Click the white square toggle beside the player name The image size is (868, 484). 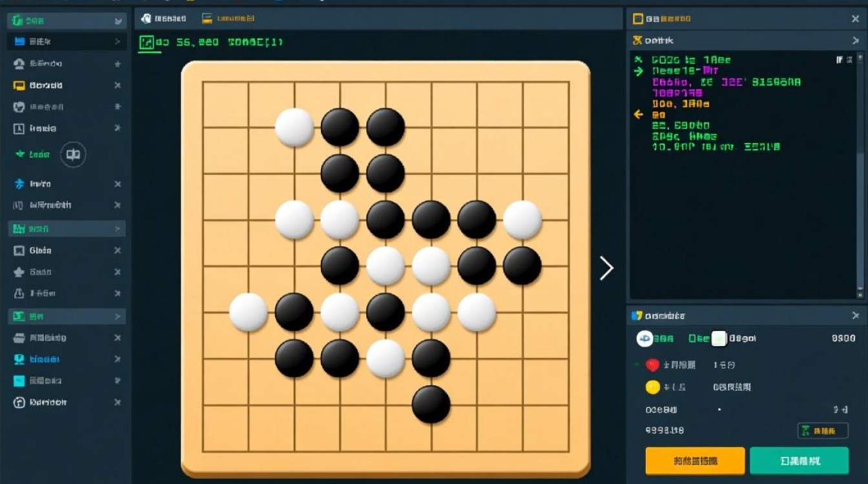719,338
